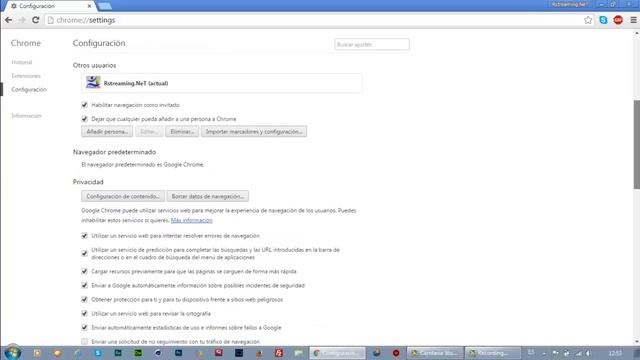
Task: Click the network signal tray icon
Action: [x=578, y=353]
